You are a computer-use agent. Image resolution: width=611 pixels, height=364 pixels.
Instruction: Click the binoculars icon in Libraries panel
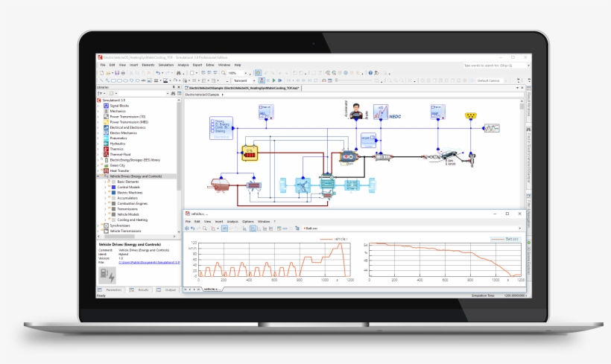point(173,94)
